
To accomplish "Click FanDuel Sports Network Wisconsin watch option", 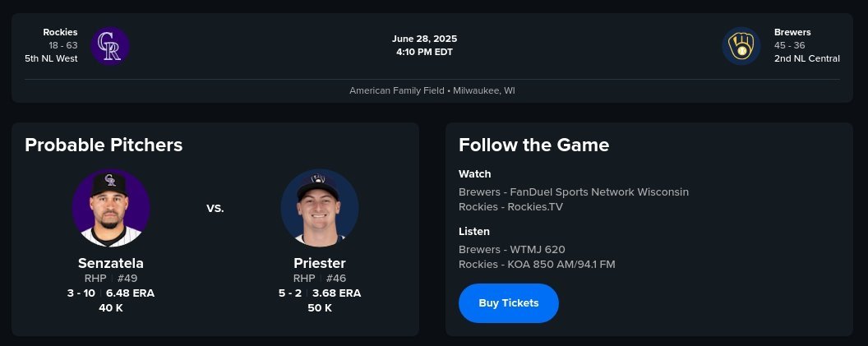I will click(596, 191).
